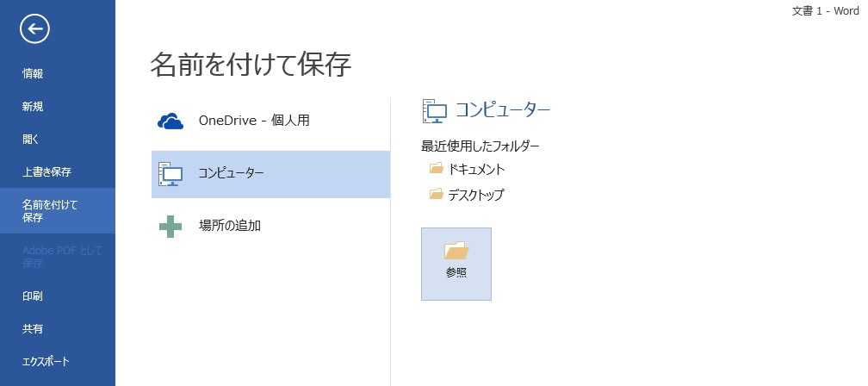Click the ドキュメント folder icon
The width and height of the screenshot is (868, 386).
coord(437,168)
